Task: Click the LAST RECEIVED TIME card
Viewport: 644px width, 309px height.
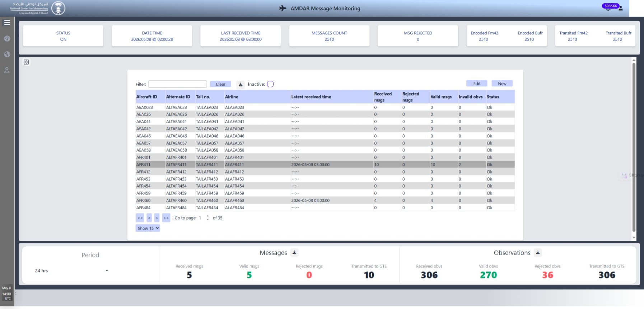Action: coord(241,36)
